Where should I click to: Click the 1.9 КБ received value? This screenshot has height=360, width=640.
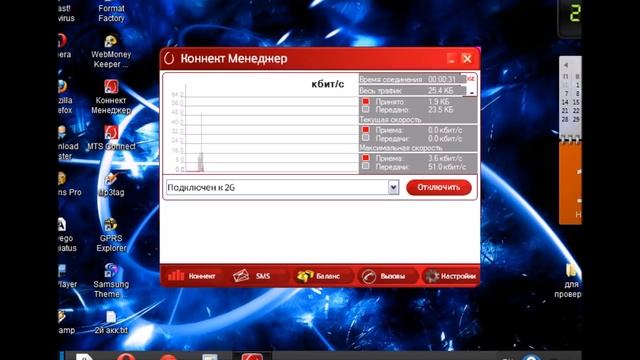pyautogui.click(x=439, y=101)
